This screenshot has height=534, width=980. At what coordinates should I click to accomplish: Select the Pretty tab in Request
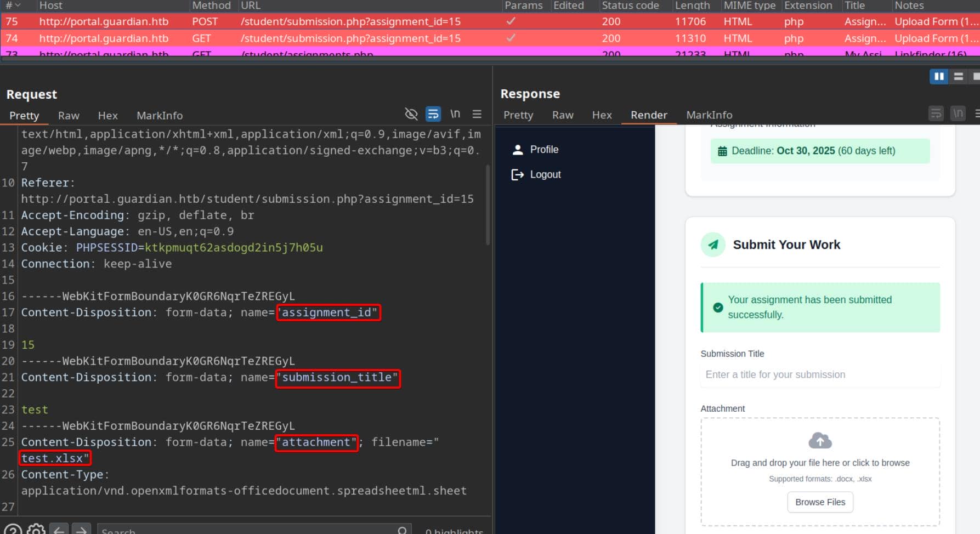point(24,116)
